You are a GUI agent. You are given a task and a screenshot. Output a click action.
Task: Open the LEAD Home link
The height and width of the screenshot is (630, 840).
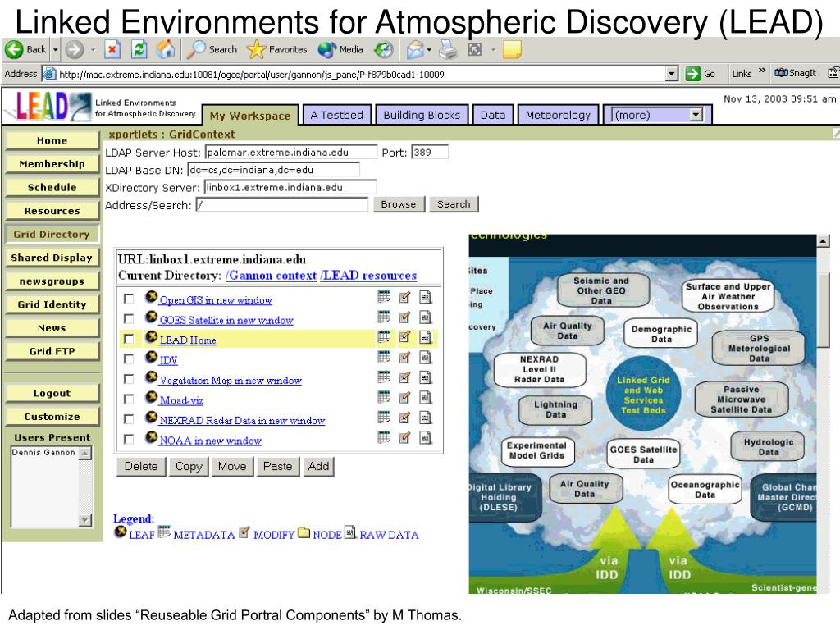tap(188, 340)
